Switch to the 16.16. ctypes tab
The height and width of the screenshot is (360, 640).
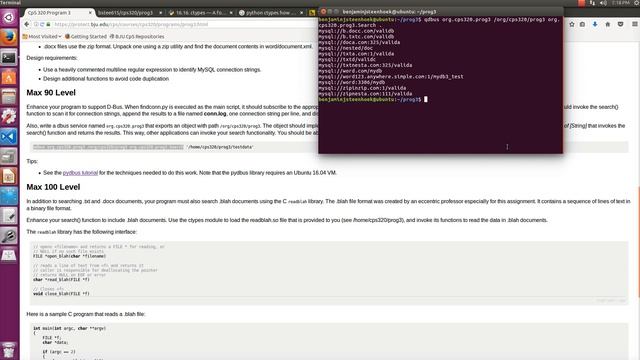201,13
